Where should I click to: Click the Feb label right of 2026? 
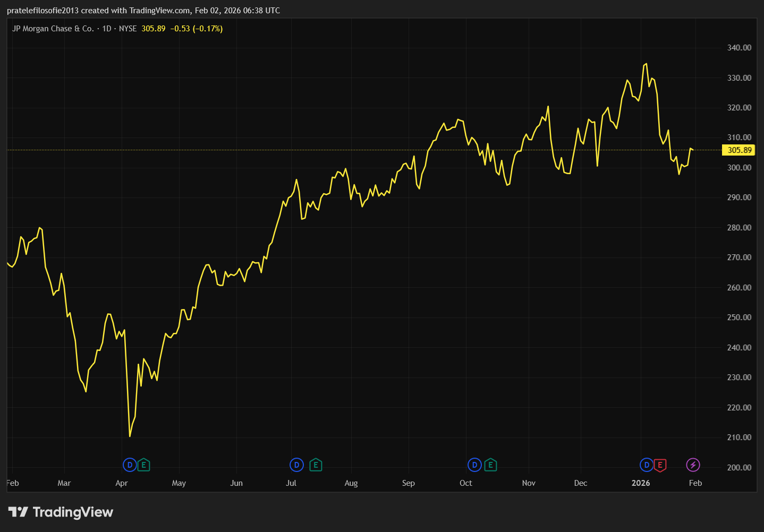[x=695, y=483]
